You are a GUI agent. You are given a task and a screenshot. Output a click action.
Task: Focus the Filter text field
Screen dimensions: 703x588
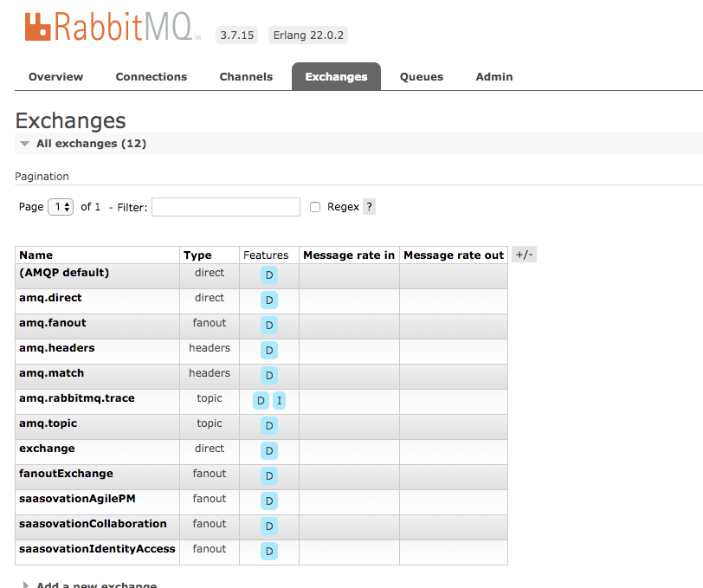(x=226, y=207)
